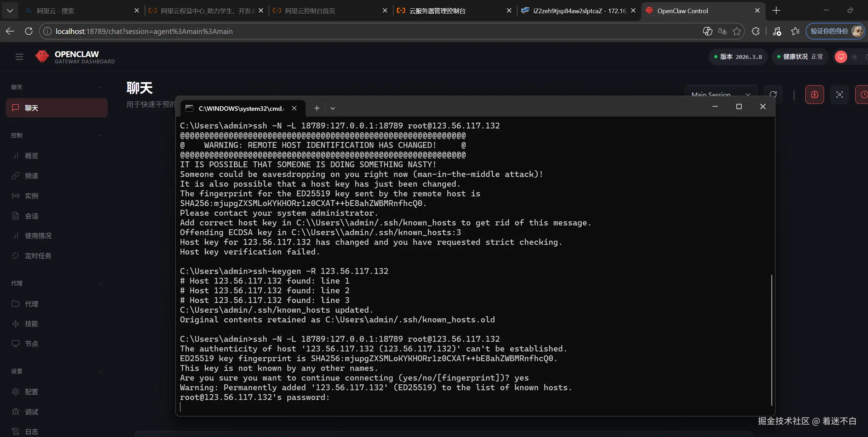Favorite this page with the star icon
This screenshot has height=437, width=868.
(x=737, y=32)
